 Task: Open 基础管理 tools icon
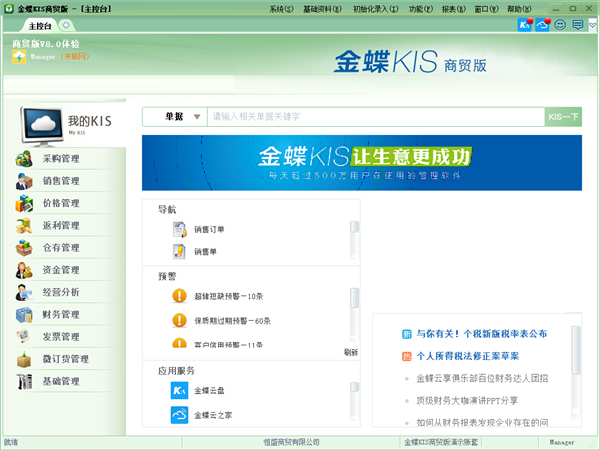click(24, 381)
